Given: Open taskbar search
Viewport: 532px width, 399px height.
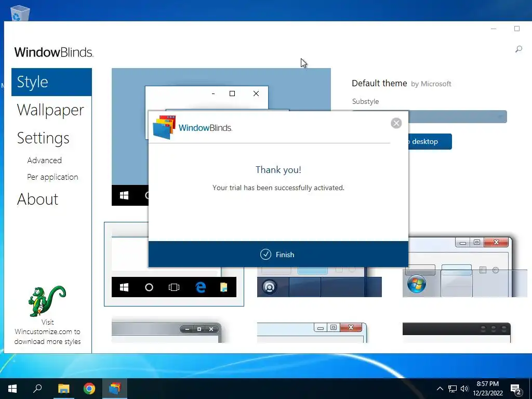Looking at the screenshot, I should (x=37, y=389).
